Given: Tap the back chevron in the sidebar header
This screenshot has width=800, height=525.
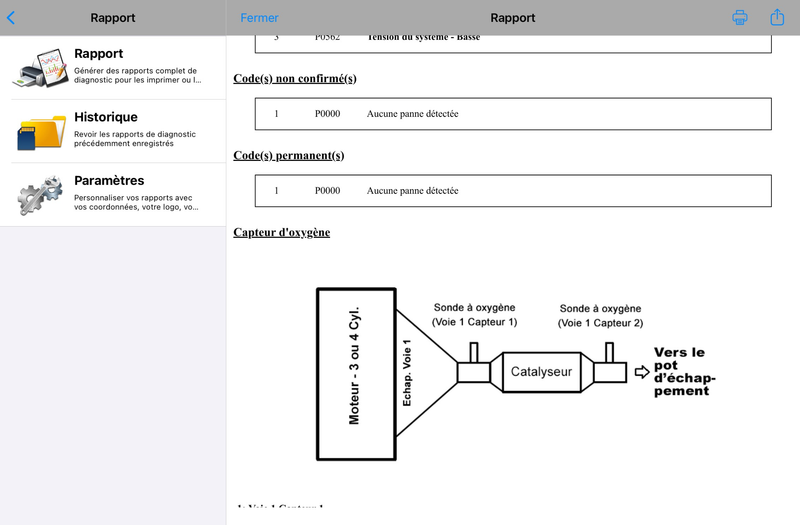Looking at the screenshot, I should click(11, 17).
